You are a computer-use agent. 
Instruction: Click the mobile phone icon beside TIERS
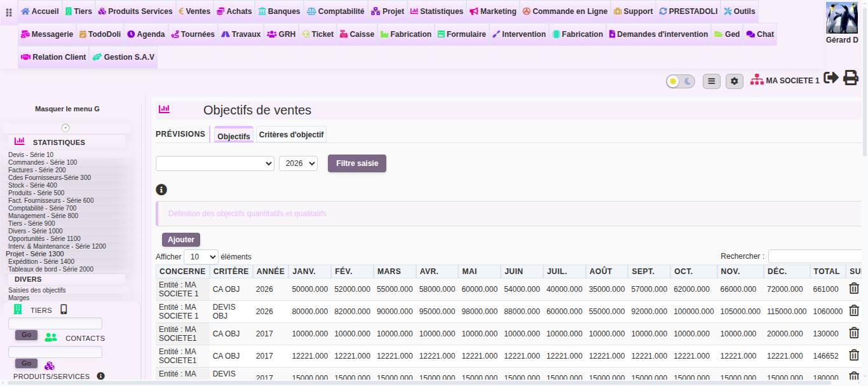[x=64, y=310]
